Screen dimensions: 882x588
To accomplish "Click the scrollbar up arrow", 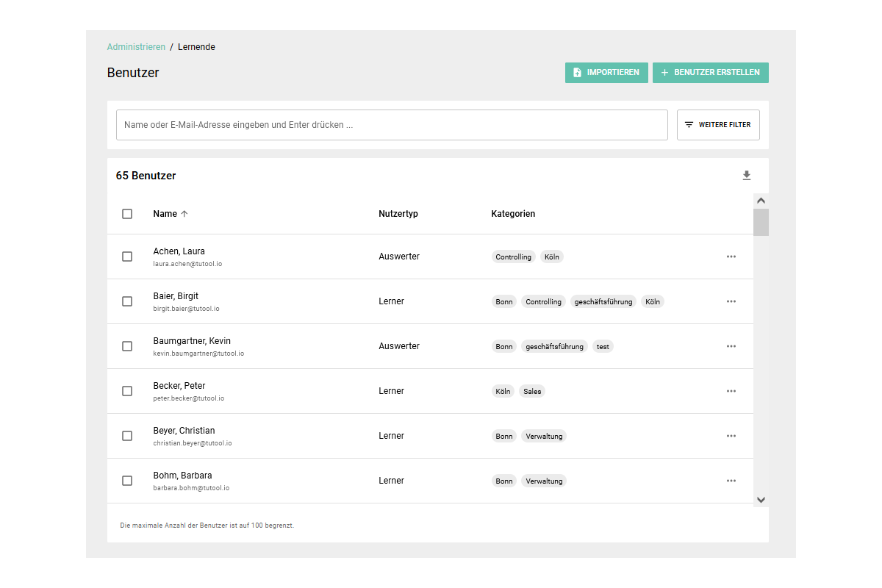I will [761, 201].
